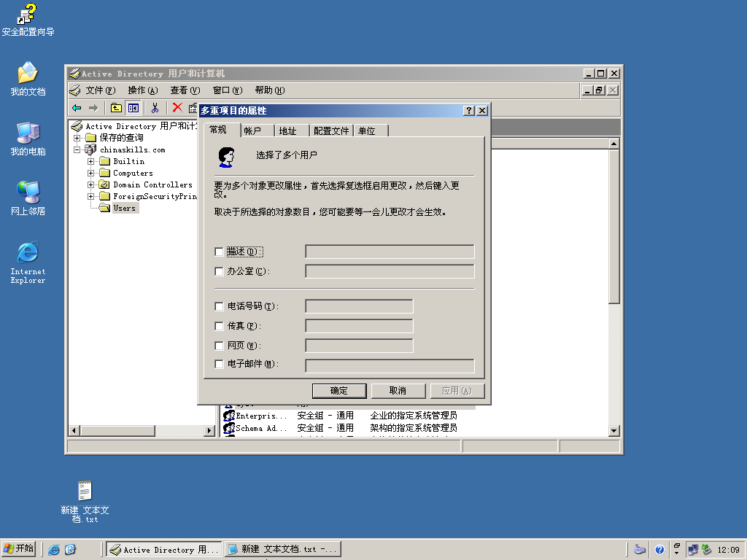
Task: Expand the Domain Controllers tree node
Action: point(90,184)
